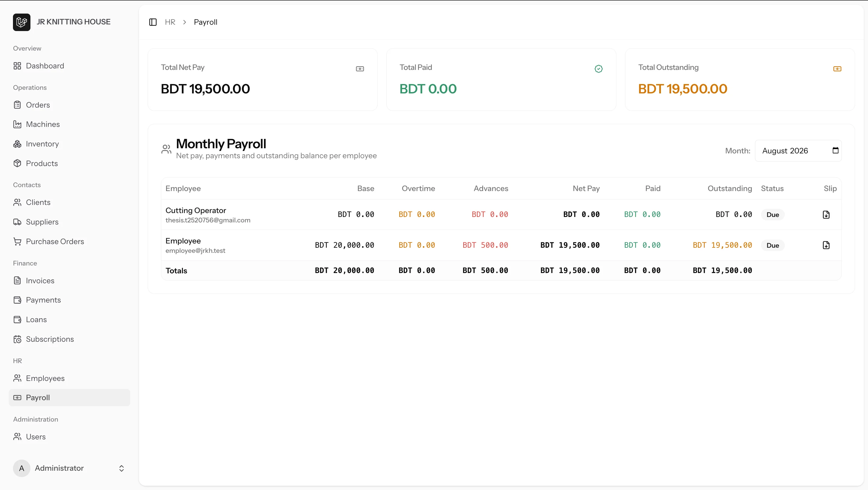
Task: Click the Advances column header
Action: pyautogui.click(x=491, y=188)
